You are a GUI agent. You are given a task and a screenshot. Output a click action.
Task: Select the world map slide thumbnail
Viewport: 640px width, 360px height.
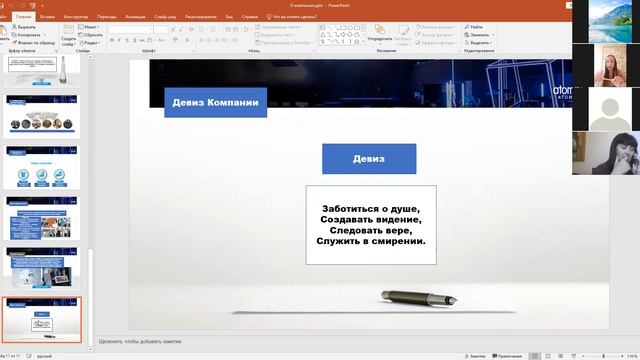tap(42, 116)
